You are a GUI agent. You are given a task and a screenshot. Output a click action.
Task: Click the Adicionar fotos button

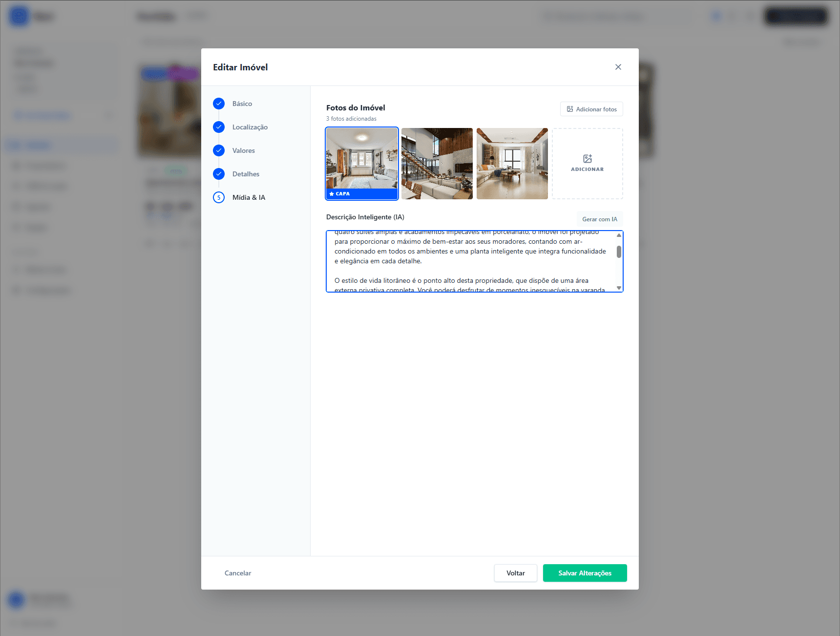pos(591,109)
